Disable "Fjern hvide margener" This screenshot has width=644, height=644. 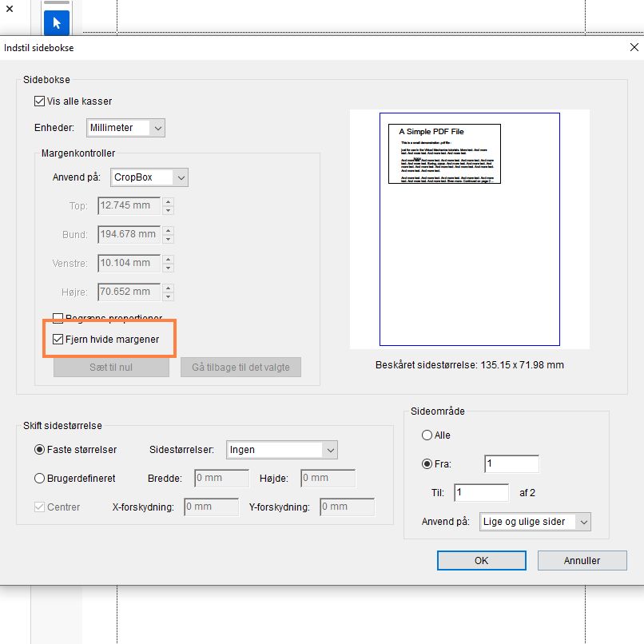[x=57, y=338]
